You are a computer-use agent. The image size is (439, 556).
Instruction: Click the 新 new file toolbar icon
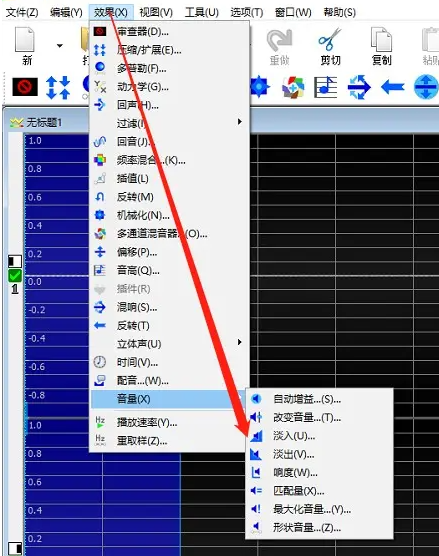coord(26,46)
